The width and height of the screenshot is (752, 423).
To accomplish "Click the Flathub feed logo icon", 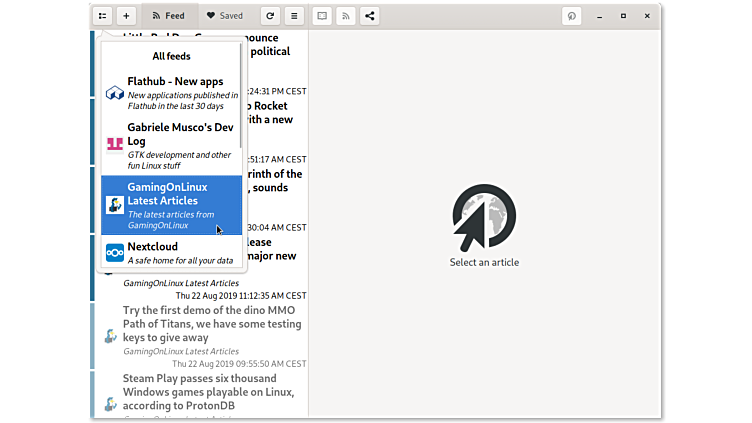I will click(x=114, y=93).
